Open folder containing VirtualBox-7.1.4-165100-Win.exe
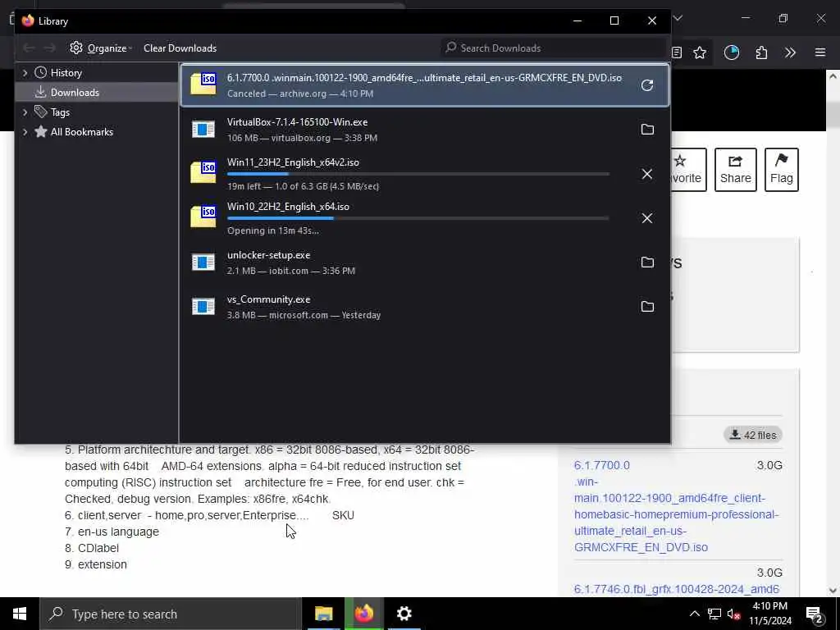840x630 pixels. [647, 129]
